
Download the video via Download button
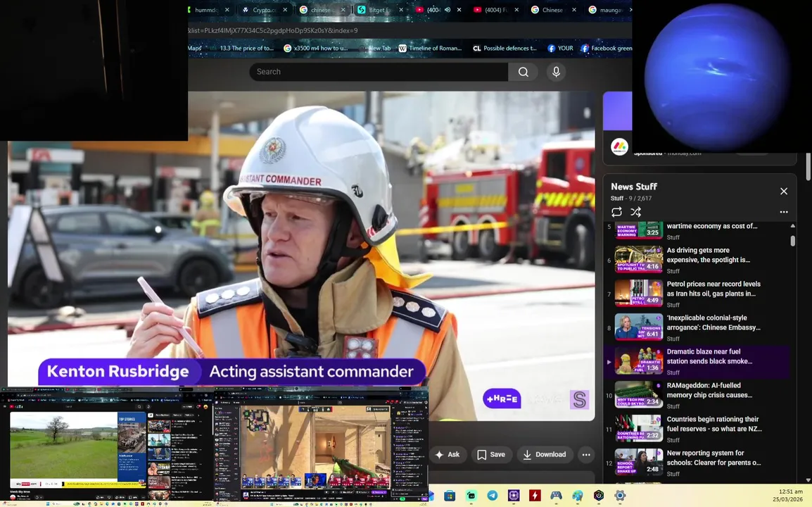(545, 455)
